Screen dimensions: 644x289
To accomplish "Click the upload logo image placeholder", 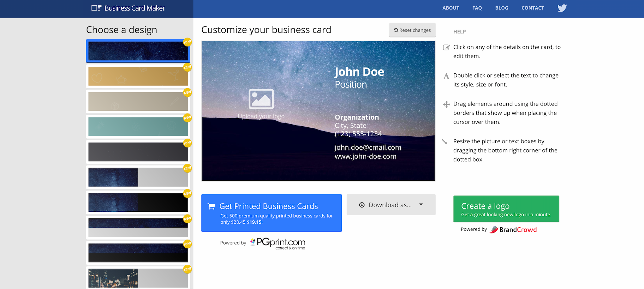I will click(261, 99).
